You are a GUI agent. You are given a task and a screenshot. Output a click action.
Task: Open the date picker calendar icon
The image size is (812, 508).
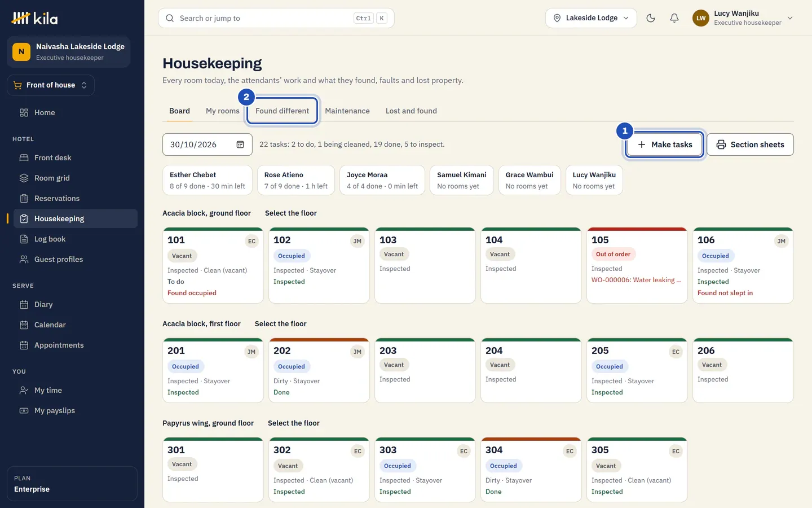[240, 144]
